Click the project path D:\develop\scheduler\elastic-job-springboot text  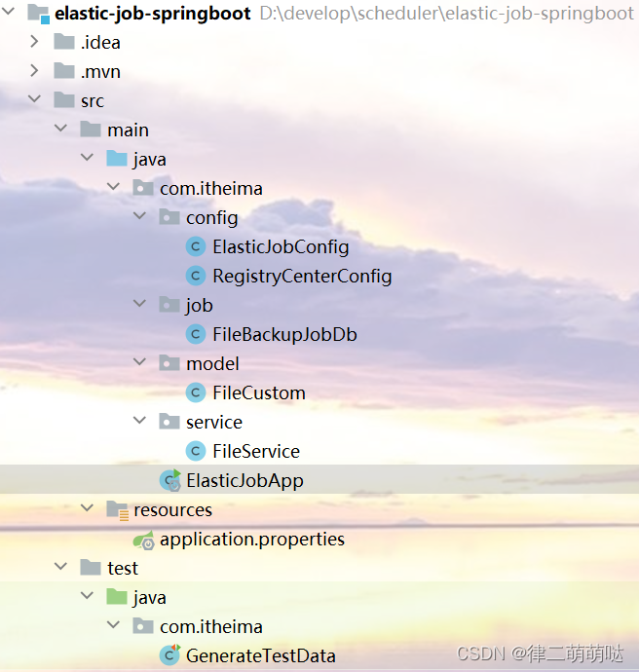[x=446, y=14]
